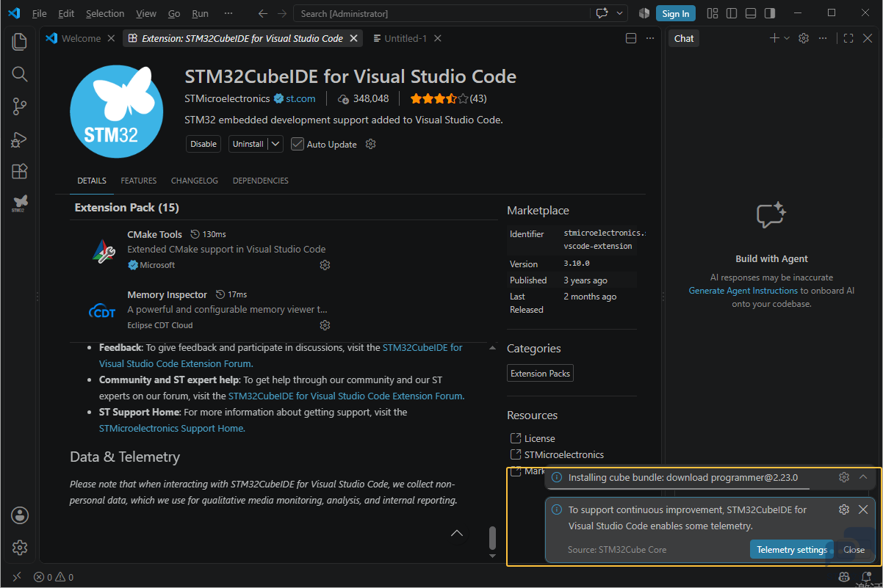Click the Memory Inspector CDT icon
This screenshot has height=588, width=883.
[103, 311]
